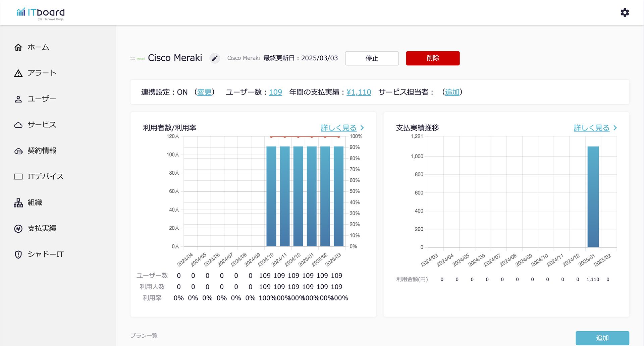
Task: Click the yen payment icon
Action: [18, 229]
